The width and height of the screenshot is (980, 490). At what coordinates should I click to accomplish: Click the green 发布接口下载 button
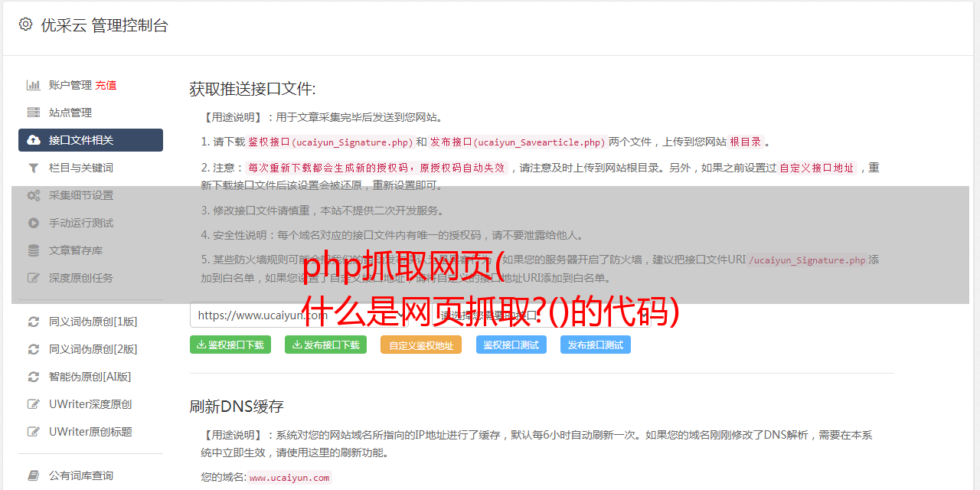tap(325, 345)
